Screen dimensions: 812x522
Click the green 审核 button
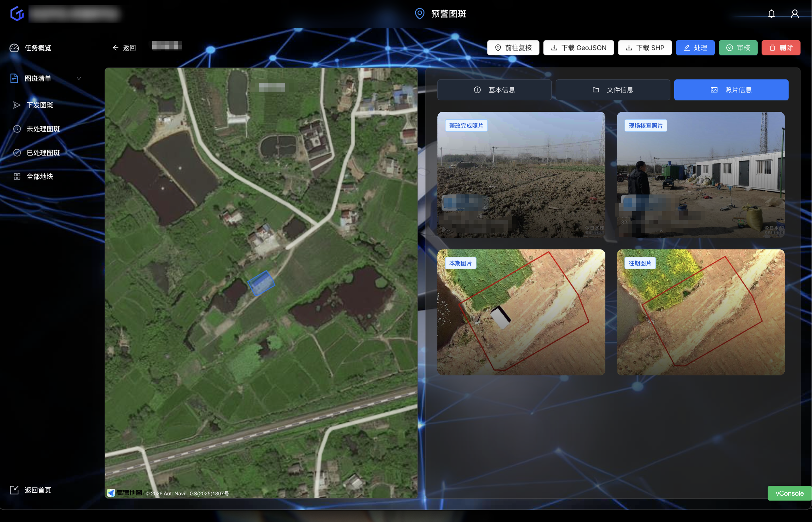738,48
